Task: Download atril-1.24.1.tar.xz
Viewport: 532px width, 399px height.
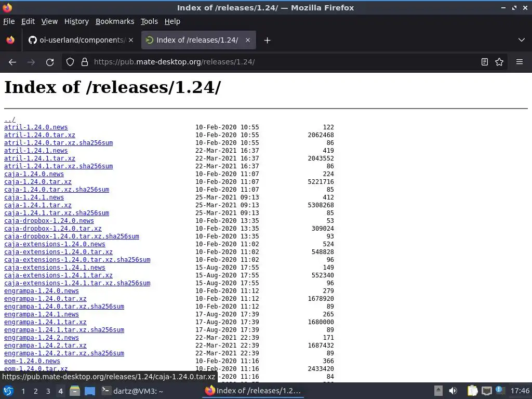Action: (39, 158)
